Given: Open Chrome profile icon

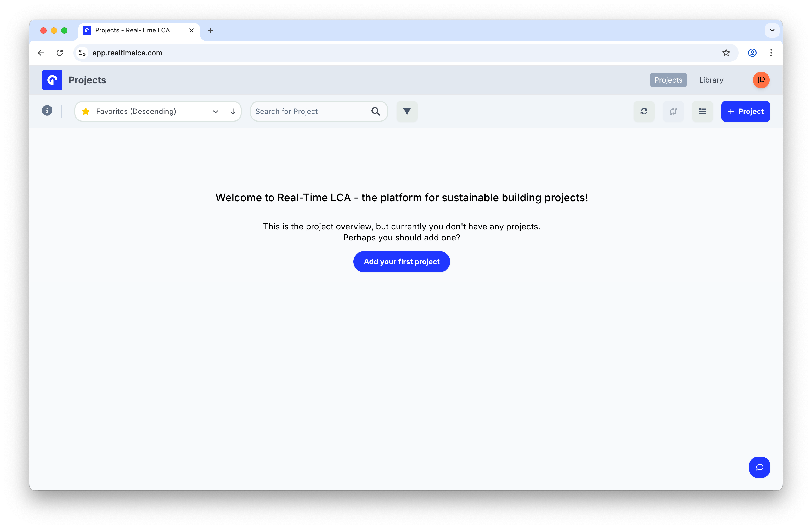Looking at the screenshot, I should coord(752,53).
